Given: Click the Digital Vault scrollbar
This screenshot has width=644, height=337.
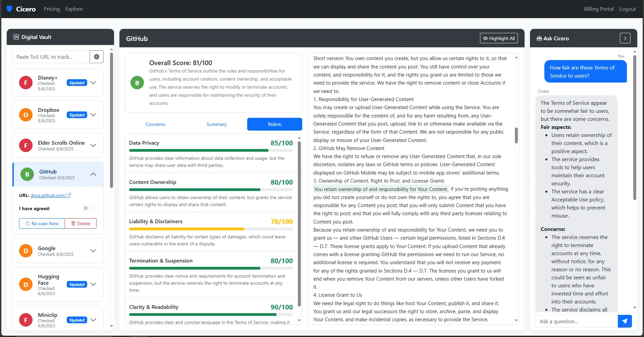Looking at the screenshot, I should click(111, 120).
